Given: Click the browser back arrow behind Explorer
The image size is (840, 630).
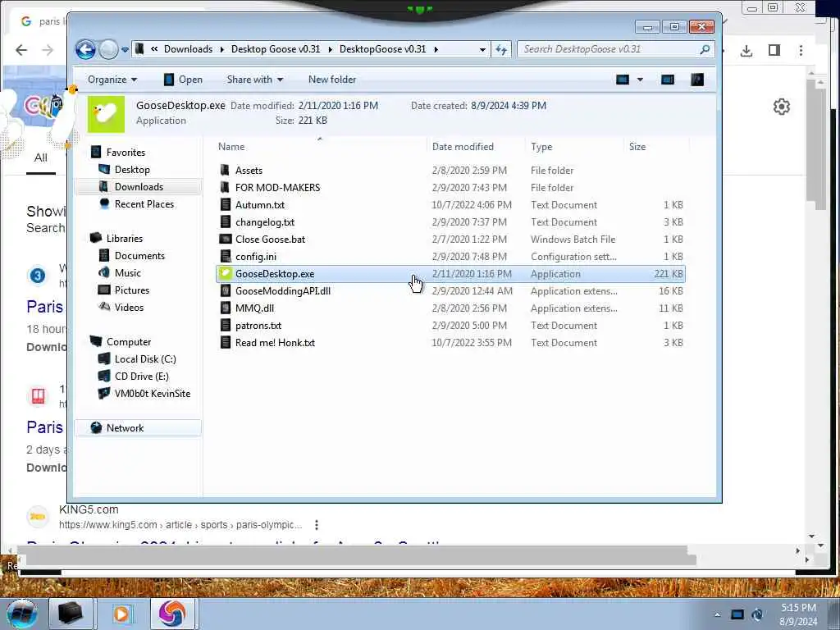Looking at the screenshot, I should pyautogui.click(x=21, y=50).
